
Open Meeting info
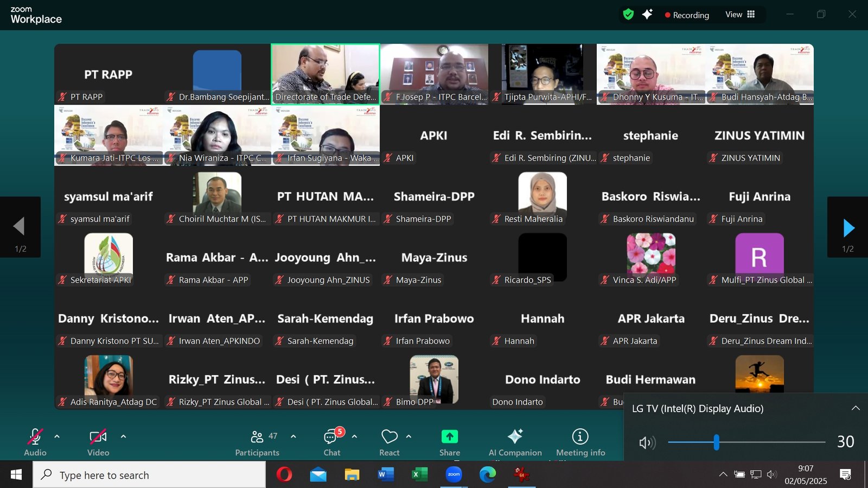pos(580,442)
